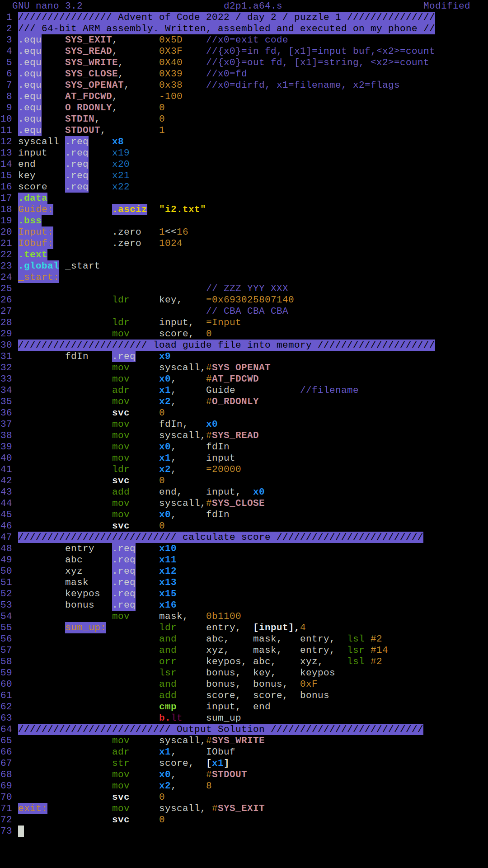Click 'svc' on line 36
The height and width of the screenshot is (868, 488).
click(x=121, y=413)
